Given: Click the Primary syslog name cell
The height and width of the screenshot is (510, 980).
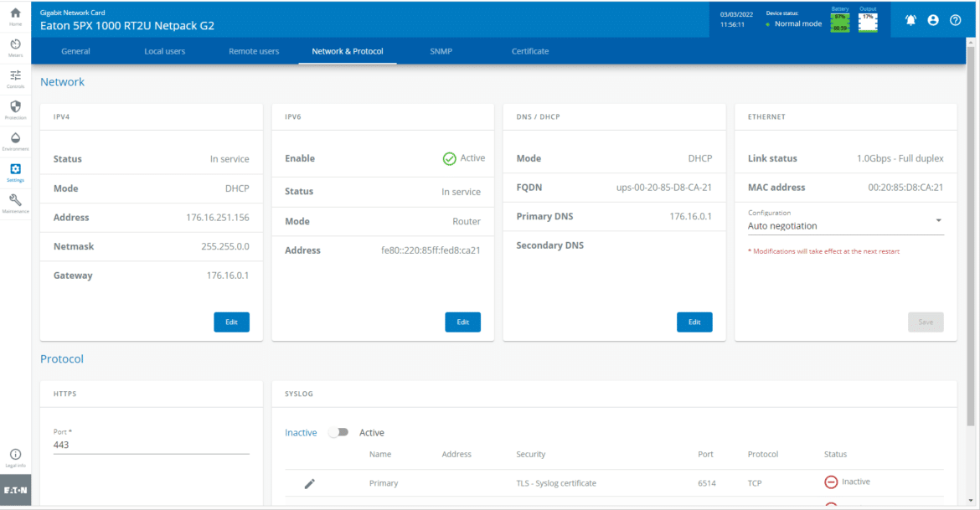Looking at the screenshot, I should [384, 483].
